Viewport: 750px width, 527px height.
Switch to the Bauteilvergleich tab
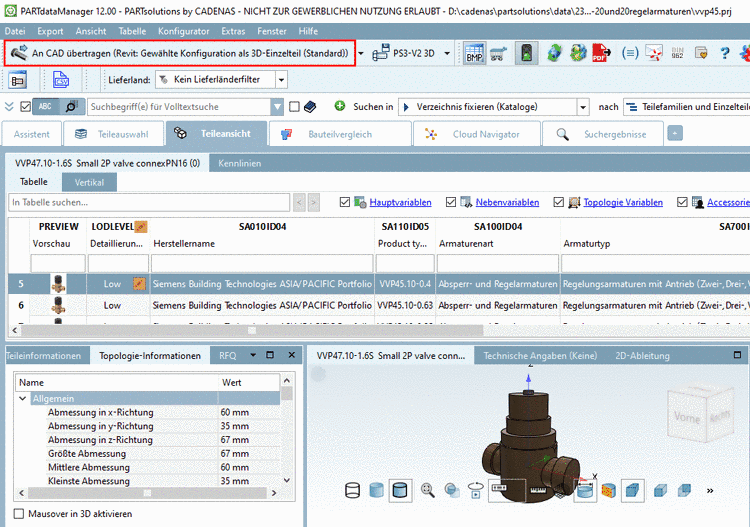coord(340,134)
